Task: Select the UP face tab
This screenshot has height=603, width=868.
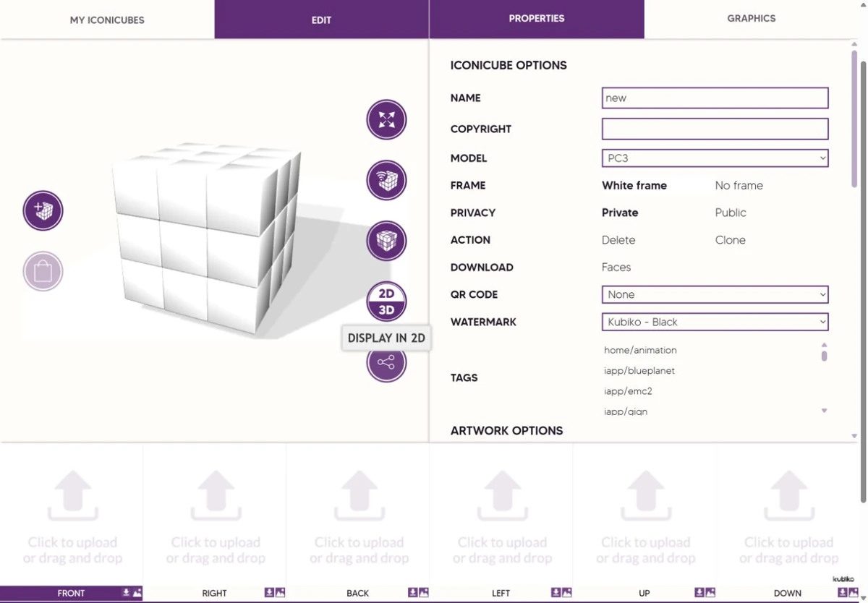Action: (x=644, y=593)
